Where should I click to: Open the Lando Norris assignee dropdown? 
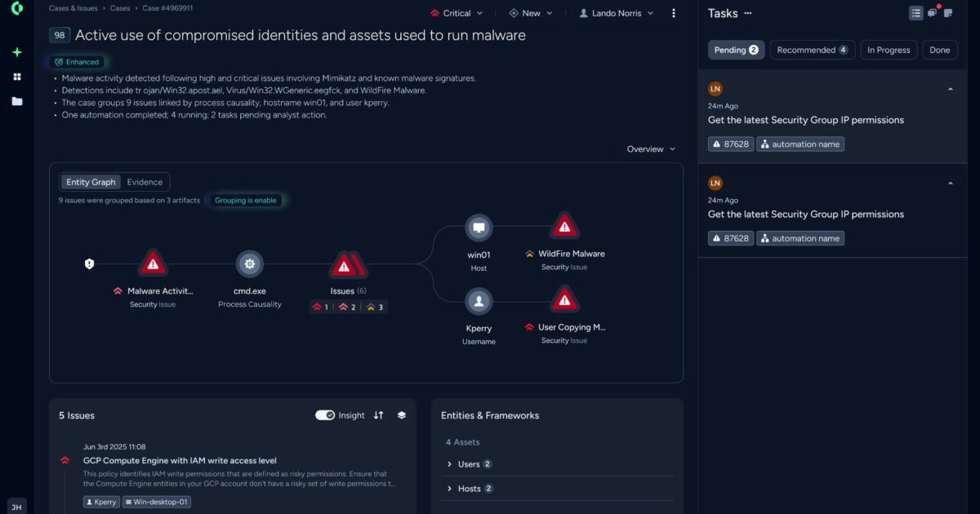click(615, 13)
